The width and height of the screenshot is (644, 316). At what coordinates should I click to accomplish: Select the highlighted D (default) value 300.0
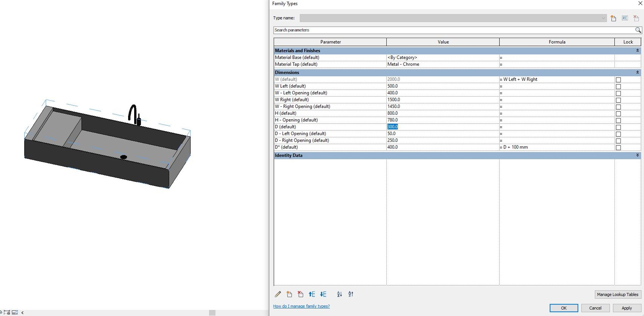[392, 127]
